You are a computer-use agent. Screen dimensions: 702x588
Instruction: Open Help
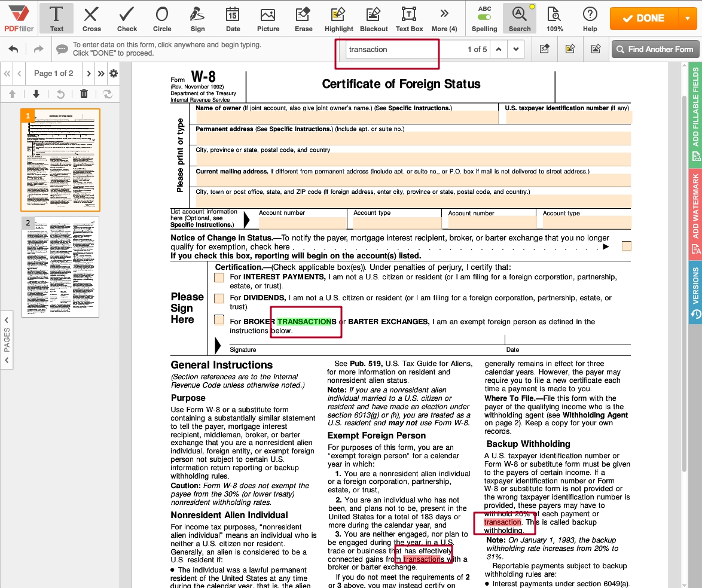click(590, 19)
